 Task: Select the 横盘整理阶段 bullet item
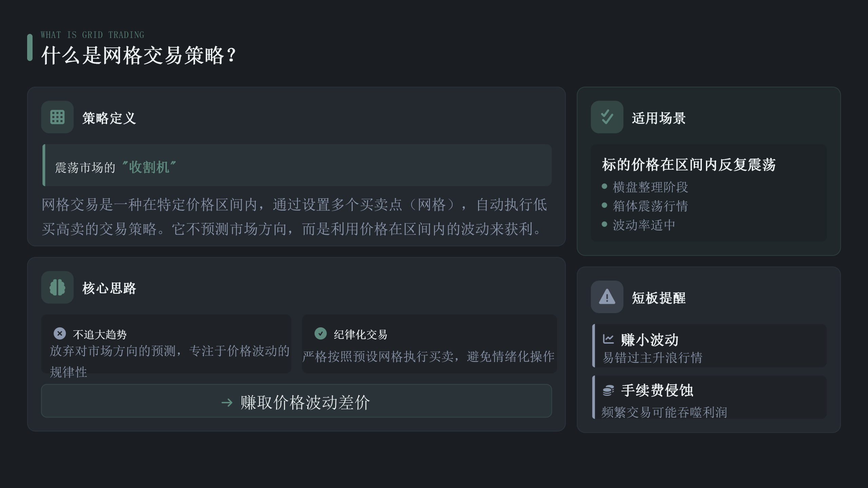(x=650, y=187)
